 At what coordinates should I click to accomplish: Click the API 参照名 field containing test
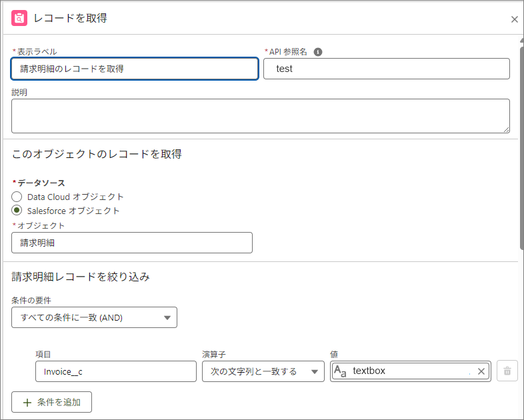point(386,69)
